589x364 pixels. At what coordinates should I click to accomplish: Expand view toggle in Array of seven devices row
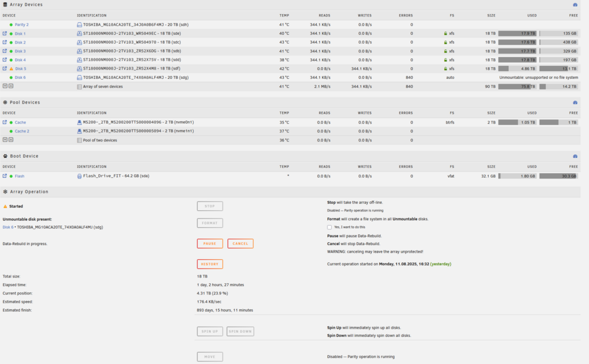point(11,86)
